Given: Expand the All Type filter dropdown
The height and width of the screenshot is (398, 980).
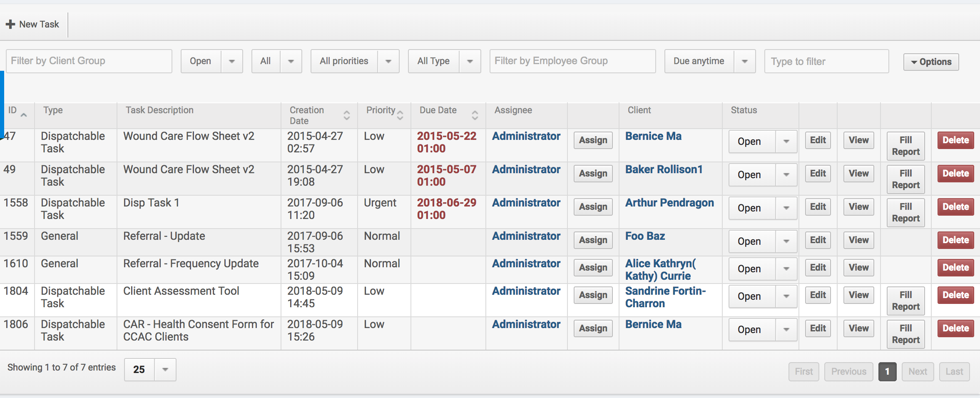Looking at the screenshot, I should (470, 61).
